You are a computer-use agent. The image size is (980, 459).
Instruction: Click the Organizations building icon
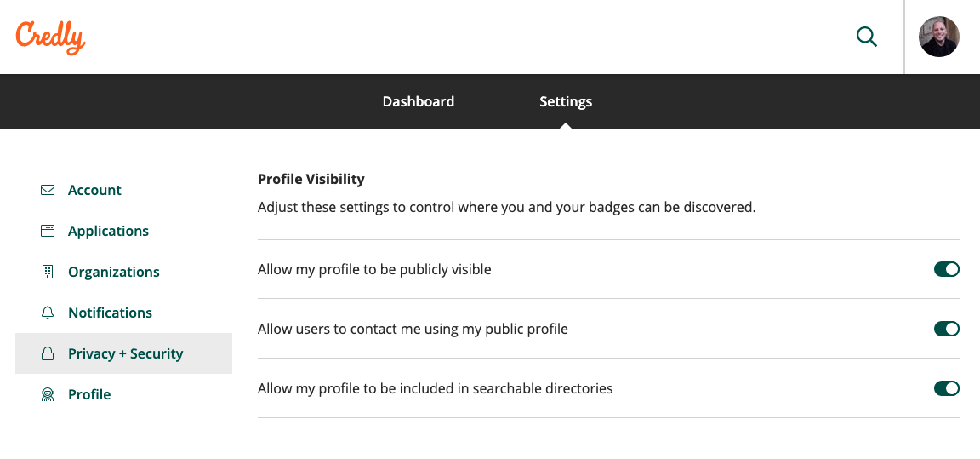48,272
